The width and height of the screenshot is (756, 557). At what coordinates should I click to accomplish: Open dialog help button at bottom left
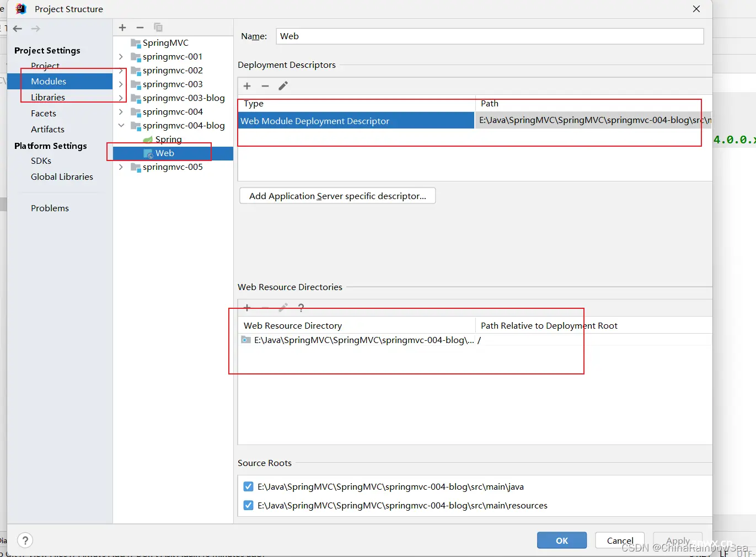pos(25,540)
